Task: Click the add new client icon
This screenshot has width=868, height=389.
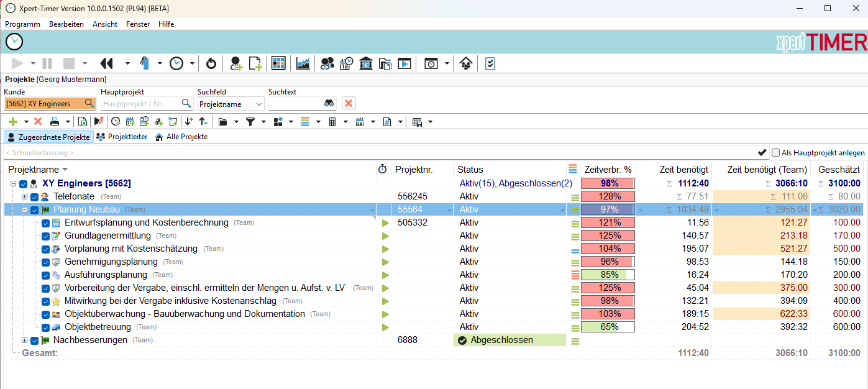Action: [236, 63]
